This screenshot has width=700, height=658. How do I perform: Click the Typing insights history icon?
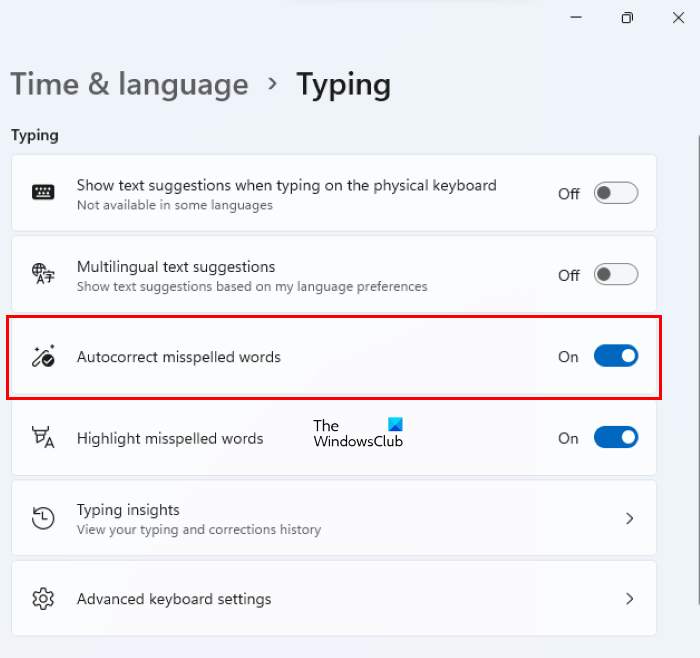click(43, 518)
